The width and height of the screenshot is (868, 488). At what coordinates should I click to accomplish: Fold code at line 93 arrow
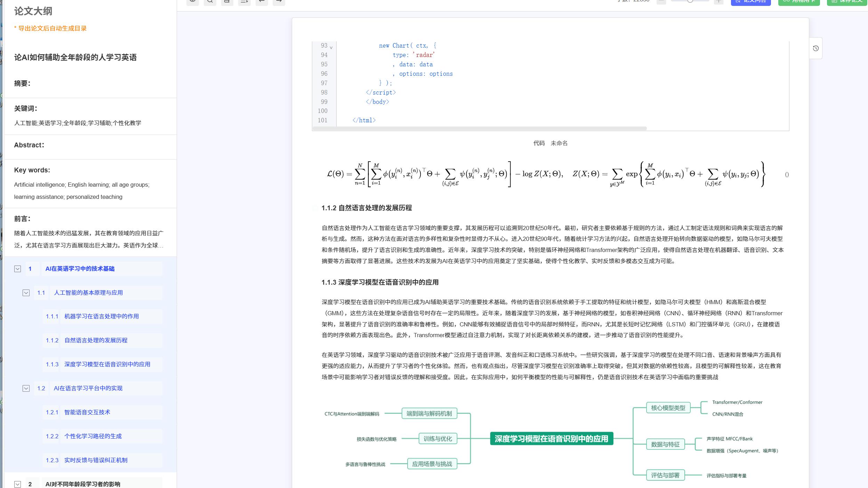(x=331, y=47)
